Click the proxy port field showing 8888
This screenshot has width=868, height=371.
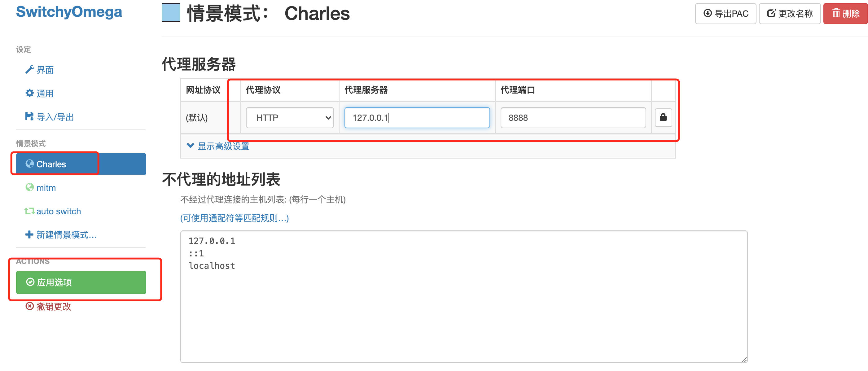[573, 118]
